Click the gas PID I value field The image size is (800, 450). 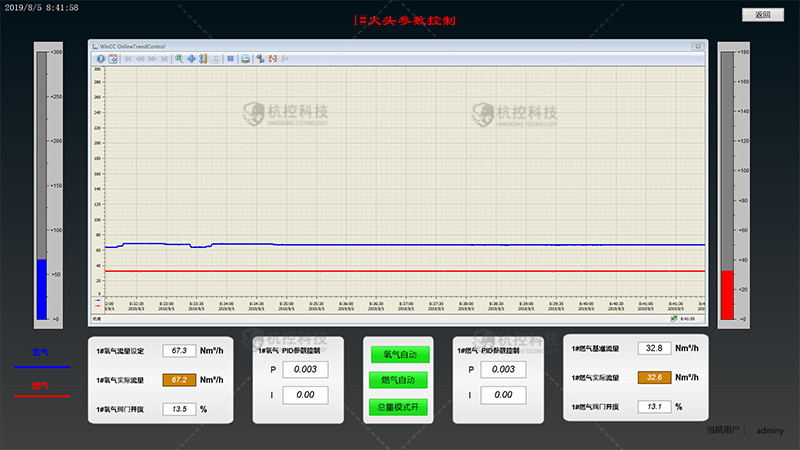coord(503,396)
